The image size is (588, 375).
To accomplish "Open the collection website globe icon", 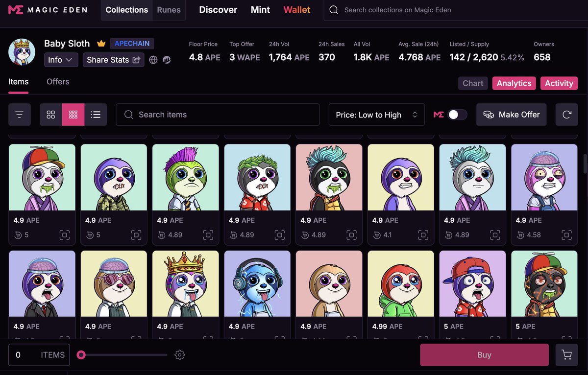I will click(153, 60).
